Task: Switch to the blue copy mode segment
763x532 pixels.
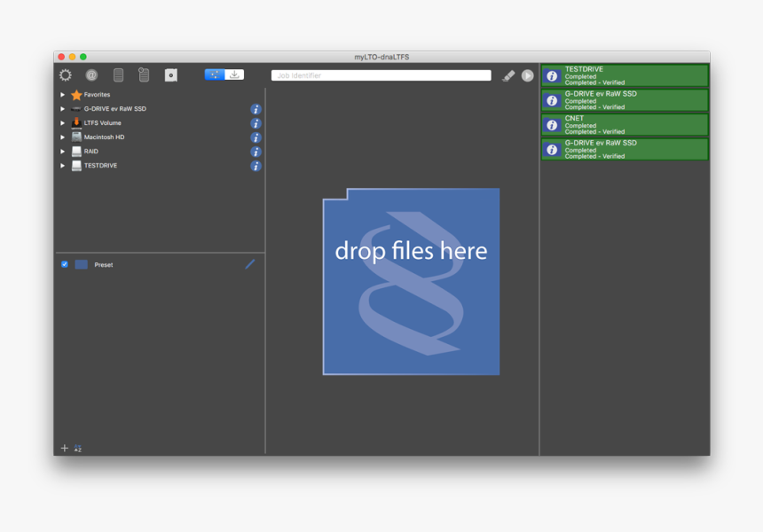Action: coord(215,74)
